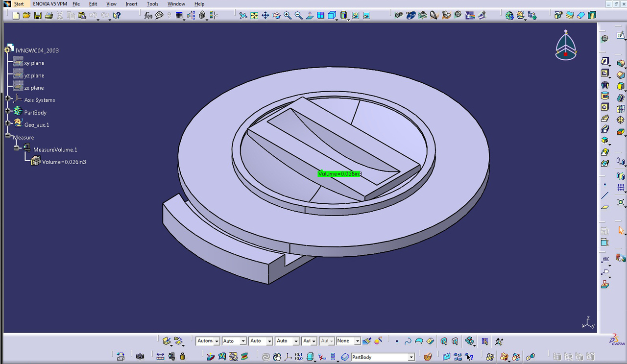Screen dimensions: 627x364
Task: Click the Axis System icon in bottom toolbar
Action: [x=288, y=357]
